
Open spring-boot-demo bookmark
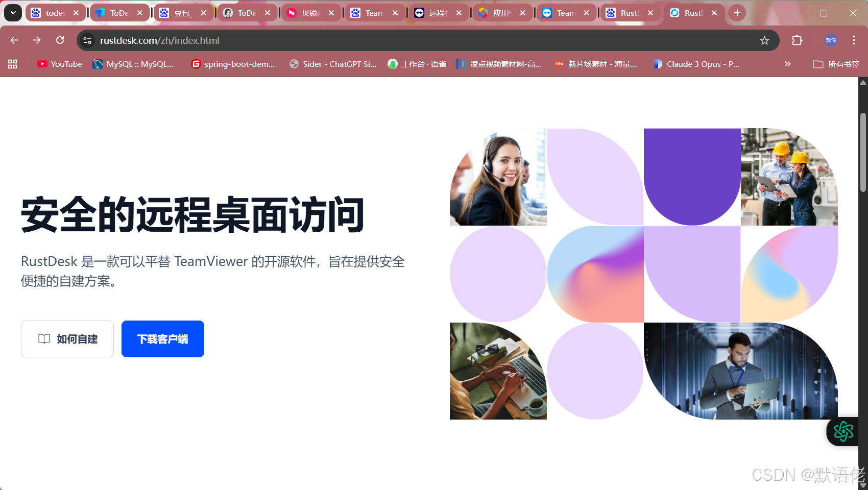[x=233, y=64]
